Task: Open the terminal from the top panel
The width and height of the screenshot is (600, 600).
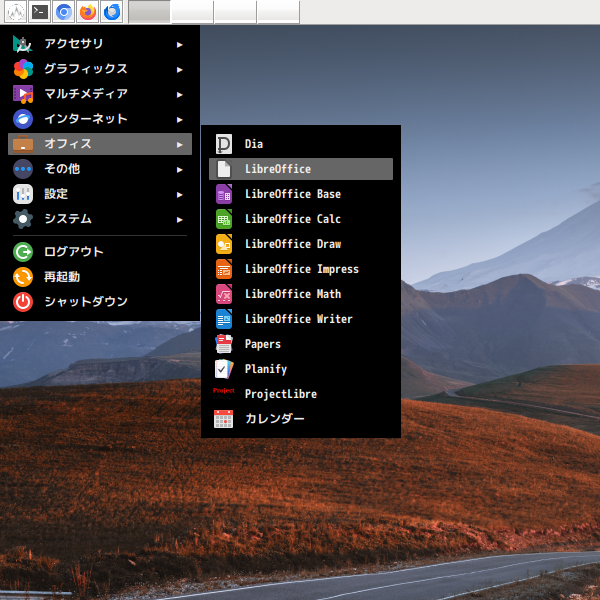Action: pos(39,12)
